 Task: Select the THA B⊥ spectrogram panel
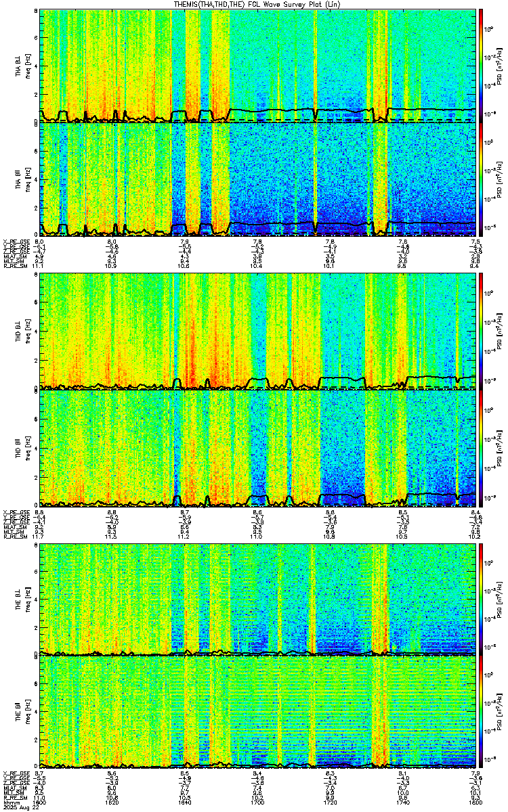[x=258, y=66]
